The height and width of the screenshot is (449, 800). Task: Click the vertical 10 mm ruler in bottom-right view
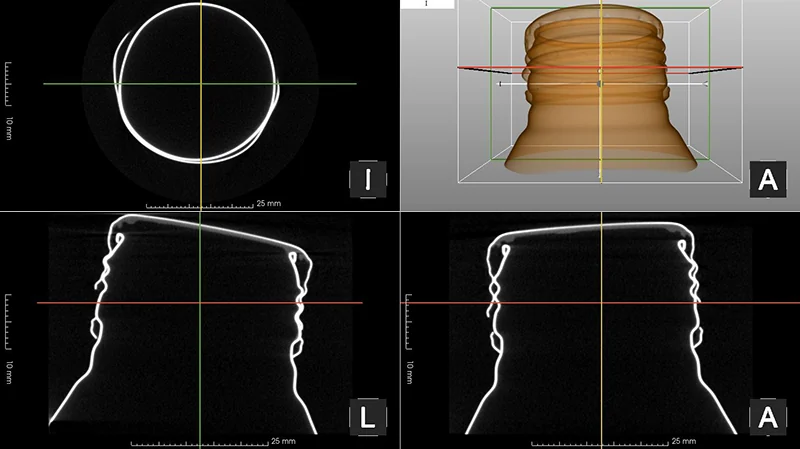click(408, 321)
